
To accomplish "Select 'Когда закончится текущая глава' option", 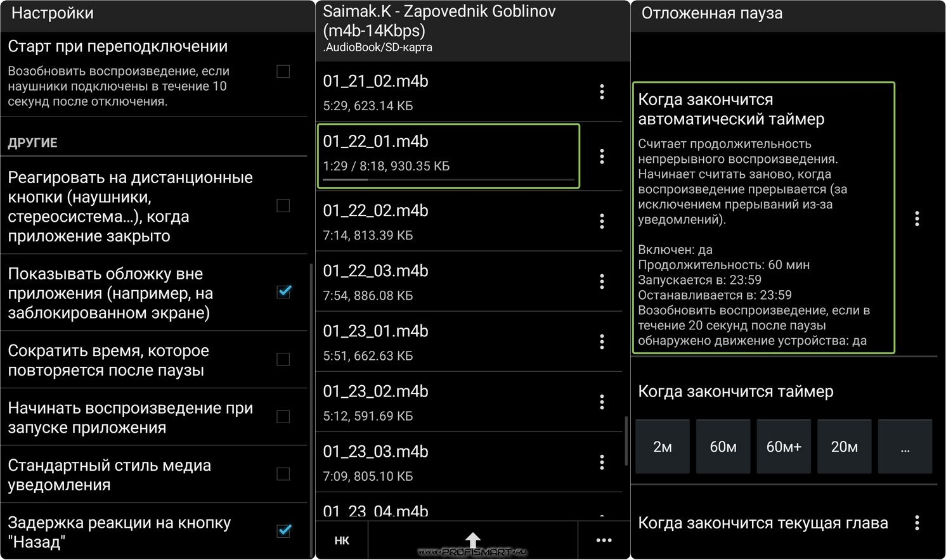I will (763, 523).
